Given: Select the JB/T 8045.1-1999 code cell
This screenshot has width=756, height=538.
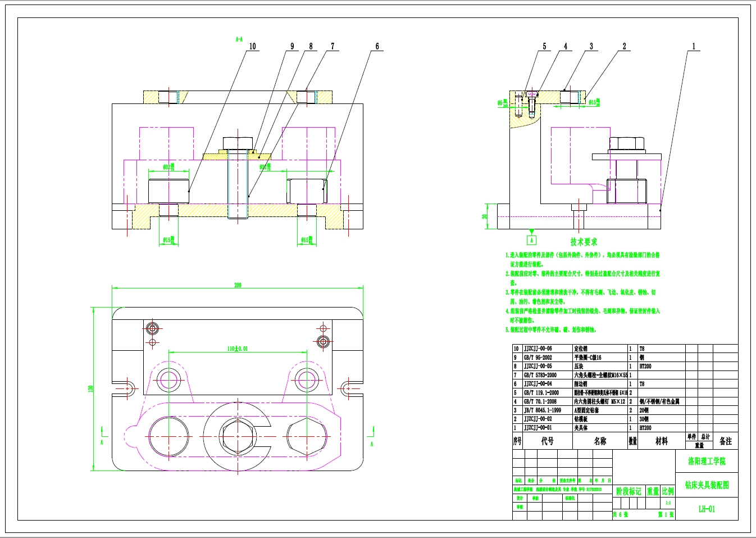Looking at the screenshot, I should point(542,410).
